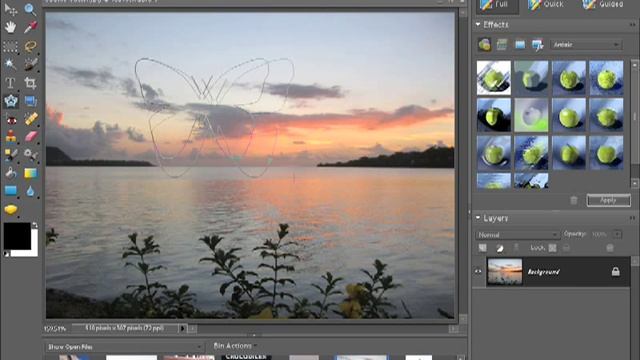Viewport: 640px width, 360px height.
Task: Select the Eyedropper tool
Action: (x=30, y=27)
